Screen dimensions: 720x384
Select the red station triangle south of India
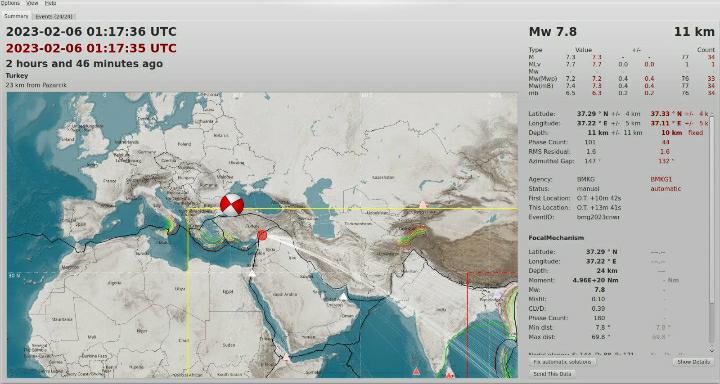[416, 371]
